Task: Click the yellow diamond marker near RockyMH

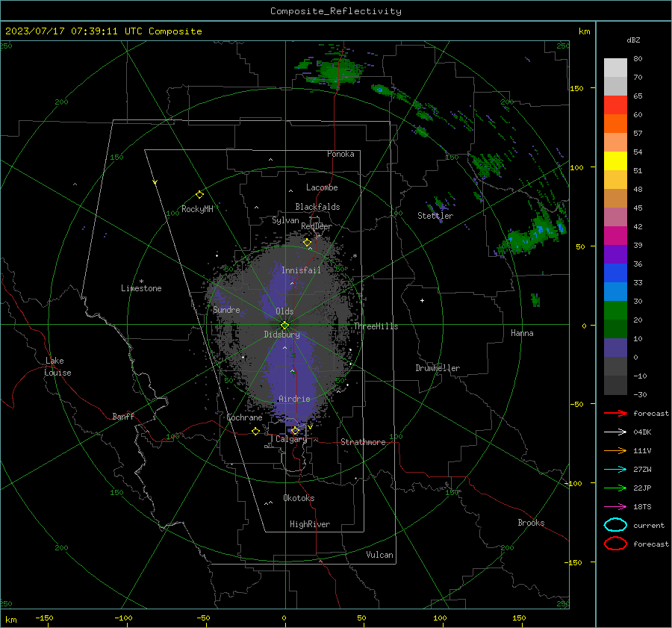Action: tap(199, 195)
